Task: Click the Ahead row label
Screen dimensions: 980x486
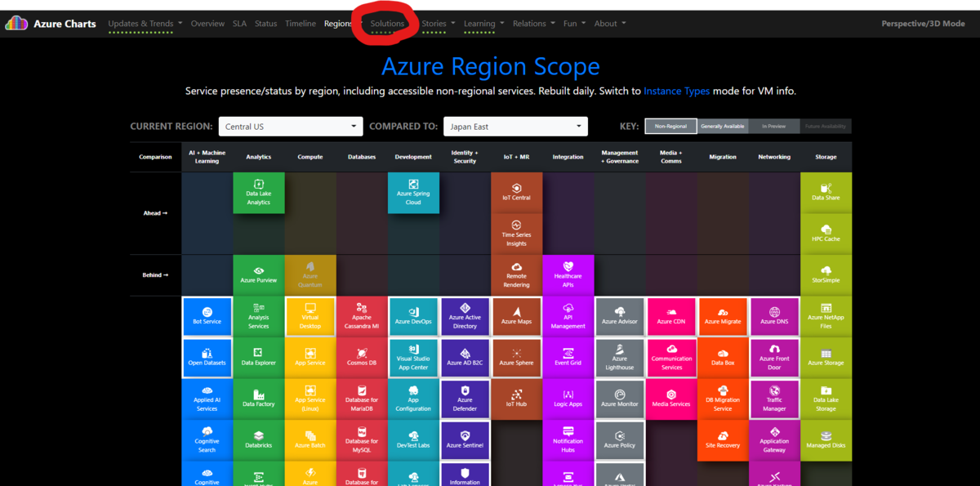Action: (155, 213)
